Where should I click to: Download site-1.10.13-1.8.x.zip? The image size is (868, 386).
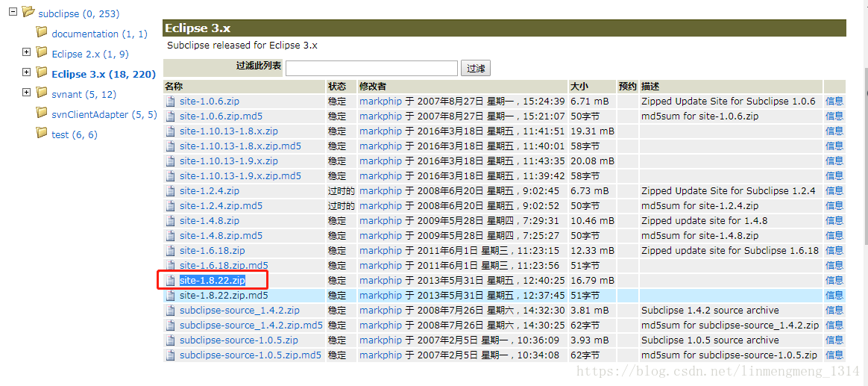click(x=229, y=131)
